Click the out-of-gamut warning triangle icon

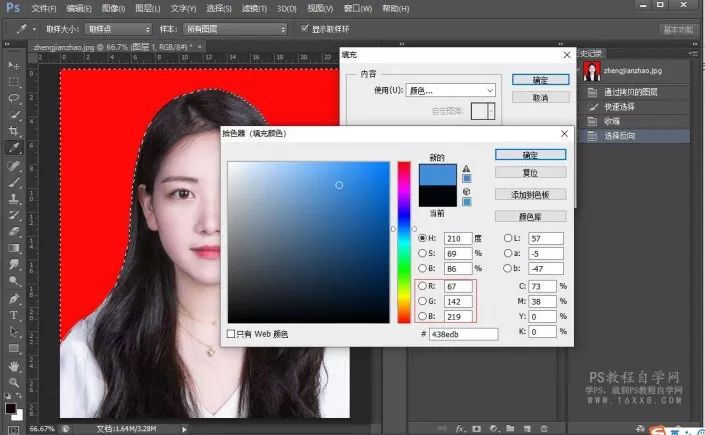coord(466,169)
